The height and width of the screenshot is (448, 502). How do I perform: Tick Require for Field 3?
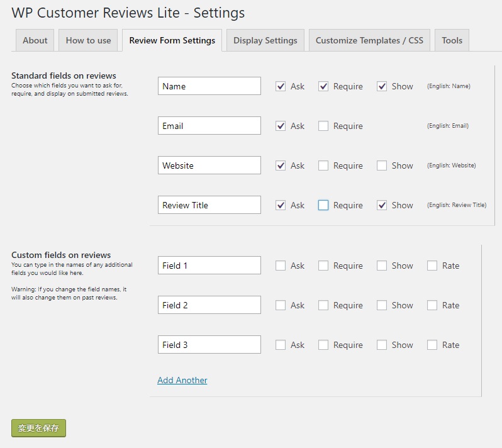coord(323,345)
